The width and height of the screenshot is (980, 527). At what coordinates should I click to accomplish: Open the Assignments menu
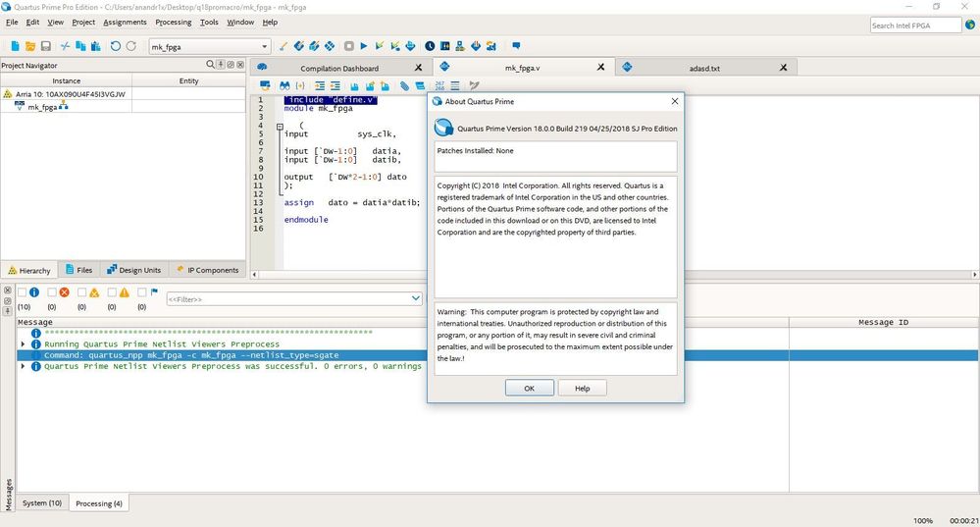click(125, 22)
